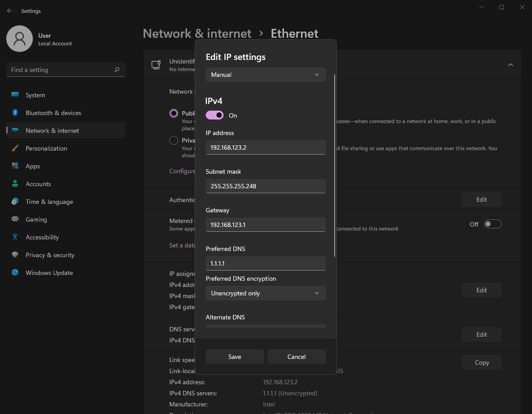
Task: Open System via its monitor icon
Action: pos(16,95)
